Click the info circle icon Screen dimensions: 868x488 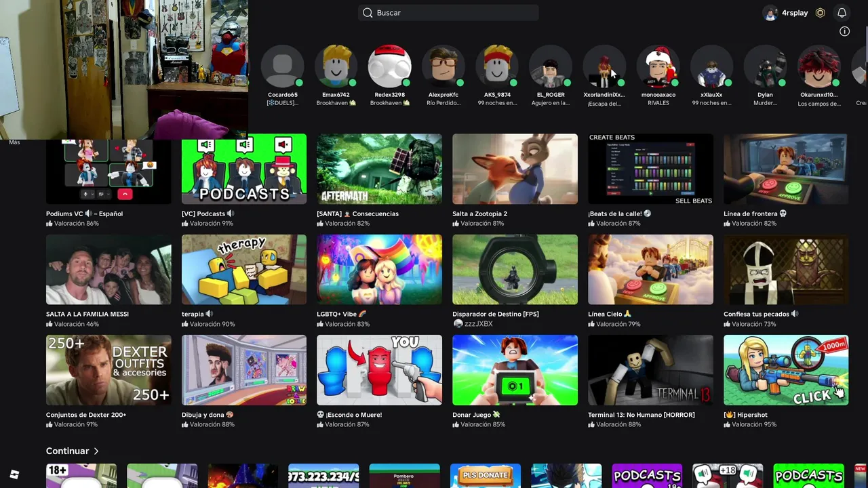(x=844, y=31)
